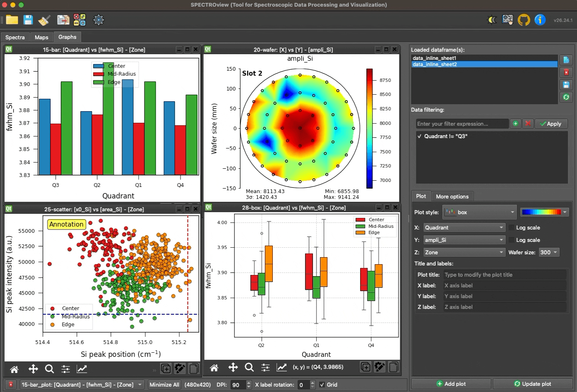
Task: Clear the workspace with the broom icon
Action: (x=44, y=19)
